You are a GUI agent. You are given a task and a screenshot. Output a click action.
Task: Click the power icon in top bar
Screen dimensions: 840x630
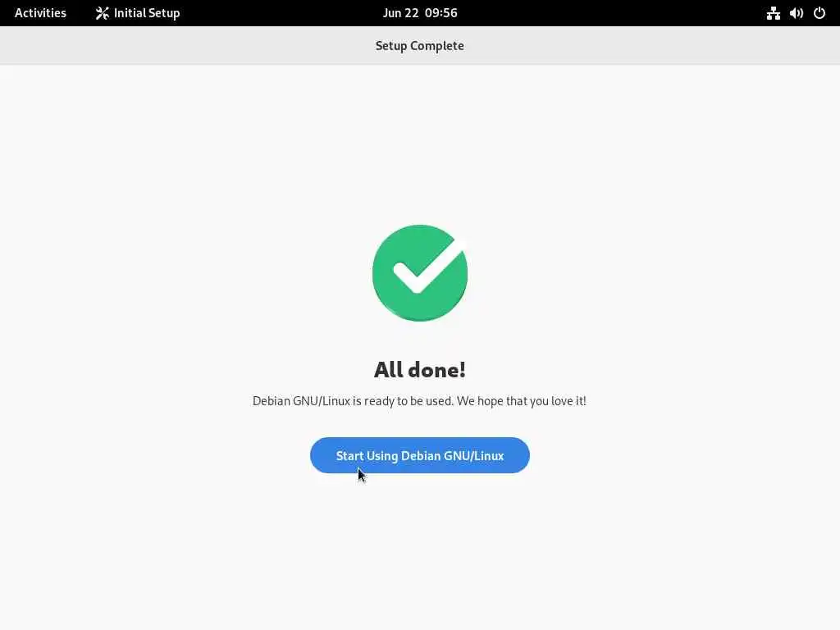(x=819, y=13)
